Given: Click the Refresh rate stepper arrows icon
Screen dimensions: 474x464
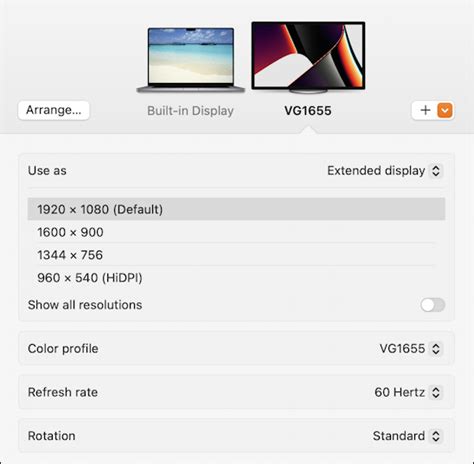Looking at the screenshot, I should pyautogui.click(x=436, y=392).
